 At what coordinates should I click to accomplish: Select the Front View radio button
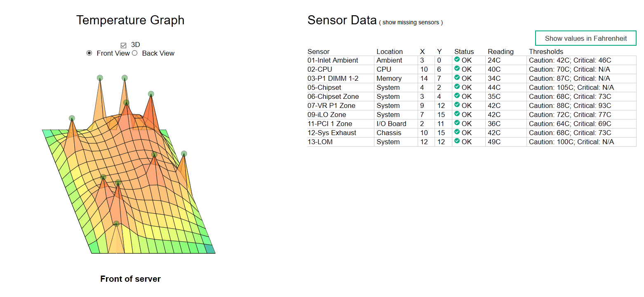pos(89,53)
